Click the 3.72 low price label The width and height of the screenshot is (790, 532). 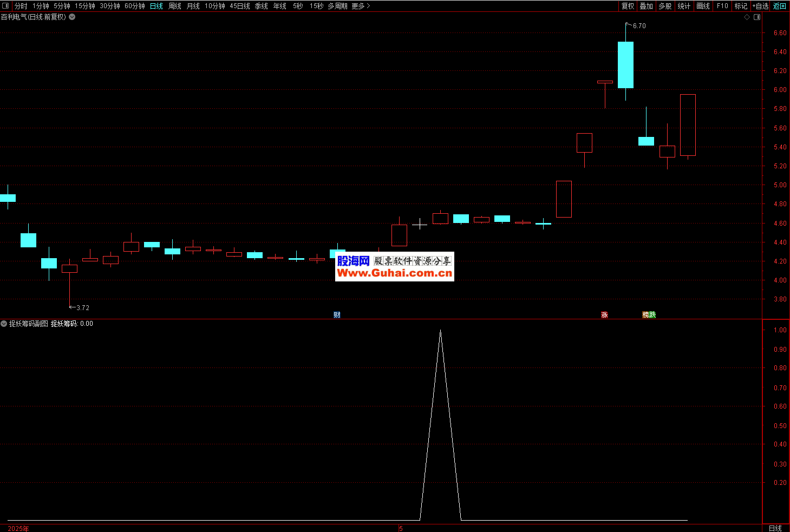(x=83, y=307)
